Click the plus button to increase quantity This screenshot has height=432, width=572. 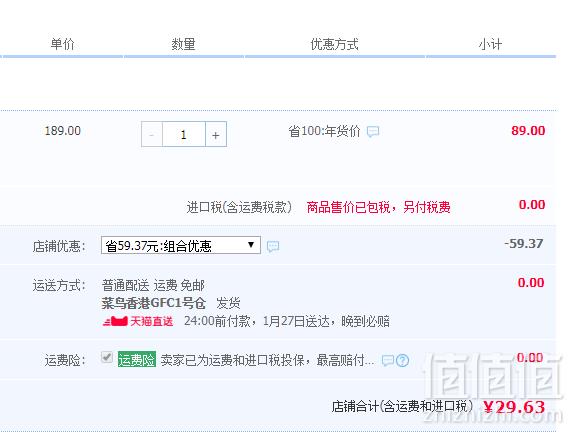point(216,135)
